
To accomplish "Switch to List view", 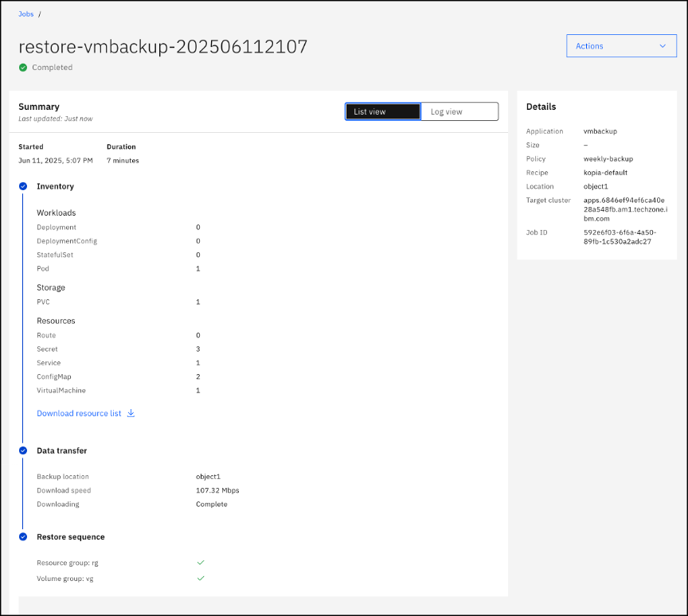I will coord(382,112).
